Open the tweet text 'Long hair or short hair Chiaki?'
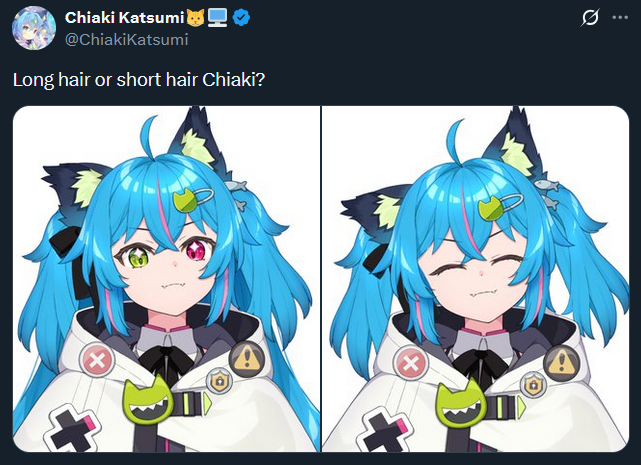 coord(139,79)
